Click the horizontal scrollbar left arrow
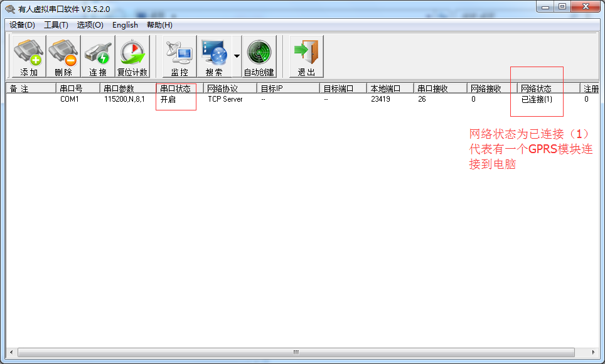Image resolution: width=605 pixels, height=364 pixels. 10,352
